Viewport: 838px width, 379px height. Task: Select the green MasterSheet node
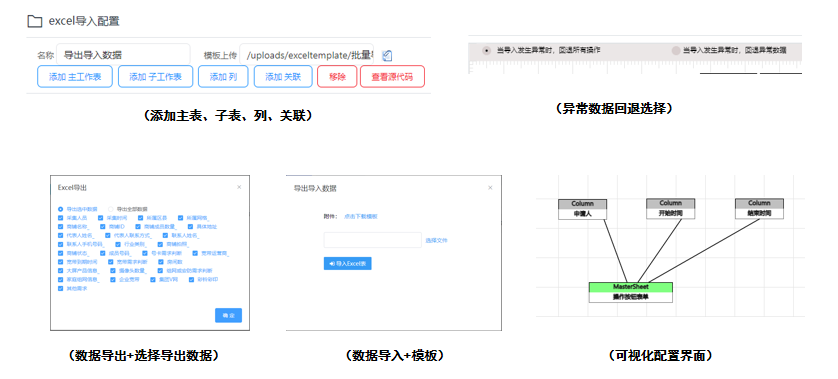pyautogui.click(x=631, y=292)
